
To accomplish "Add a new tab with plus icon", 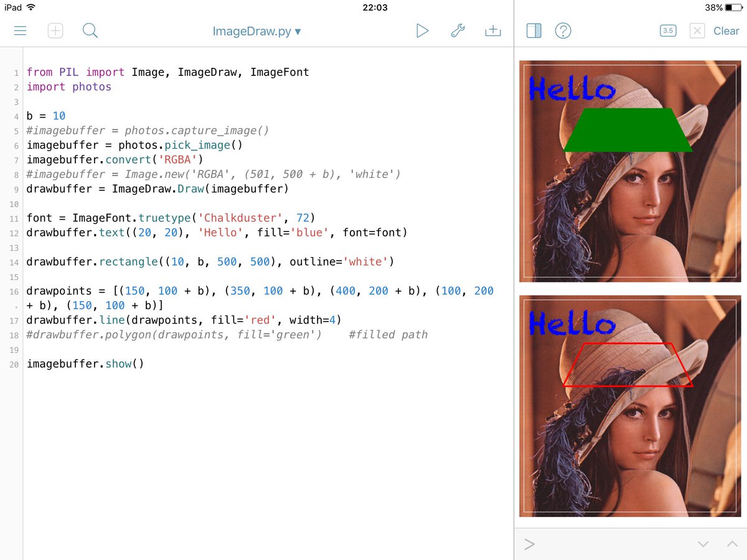I will (55, 30).
